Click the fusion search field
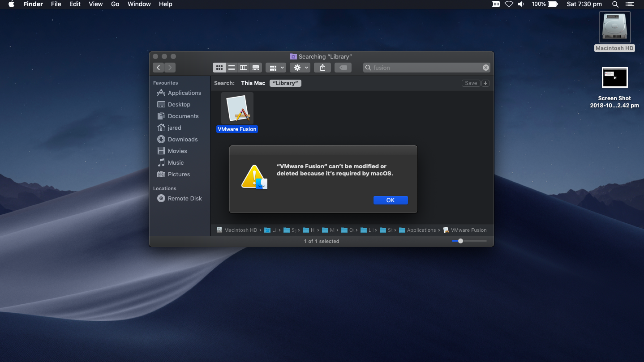The image size is (644, 362). tap(426, 68)
